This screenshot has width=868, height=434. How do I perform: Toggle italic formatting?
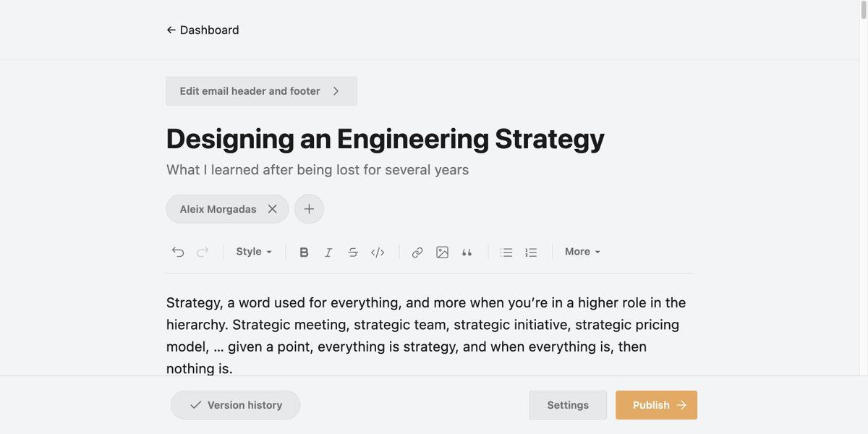pos(328,252)
